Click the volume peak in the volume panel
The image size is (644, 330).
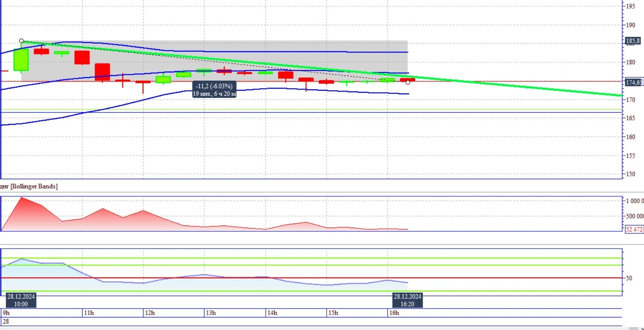coord(22,198)
